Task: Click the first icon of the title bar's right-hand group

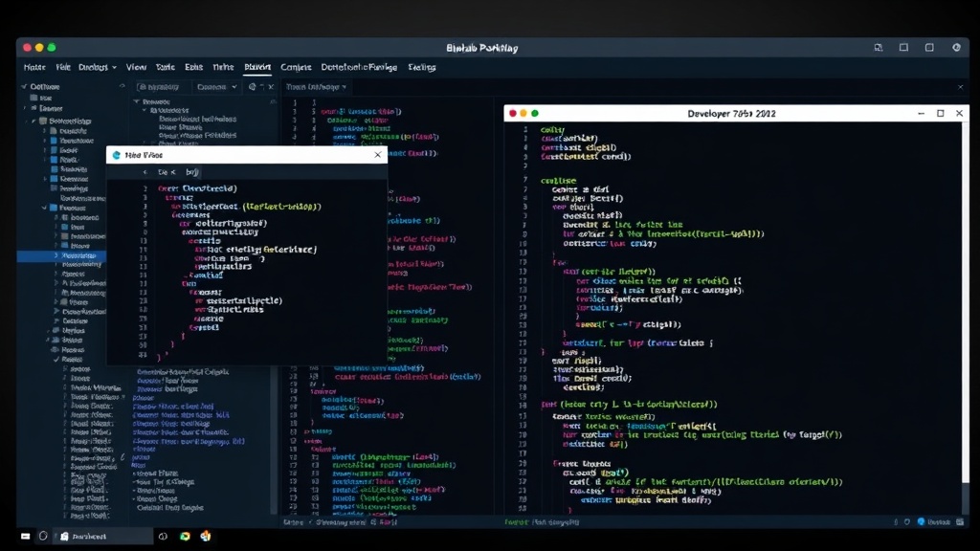Action: pyautogui.click(x=879, y=48)
